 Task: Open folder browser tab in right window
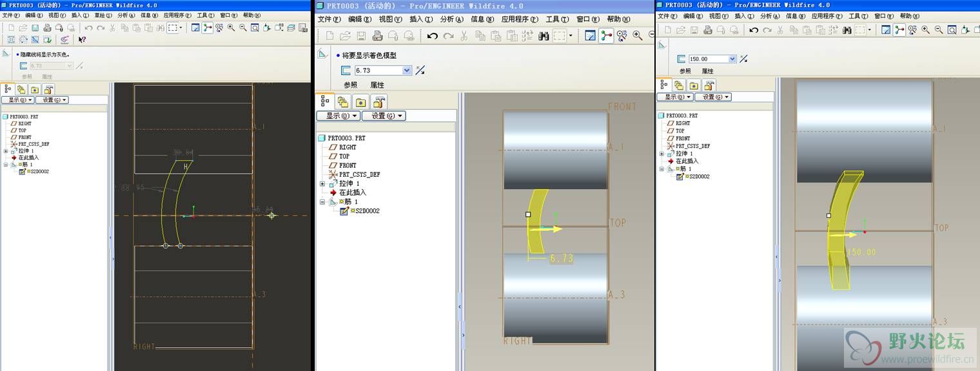coord(693,86)
